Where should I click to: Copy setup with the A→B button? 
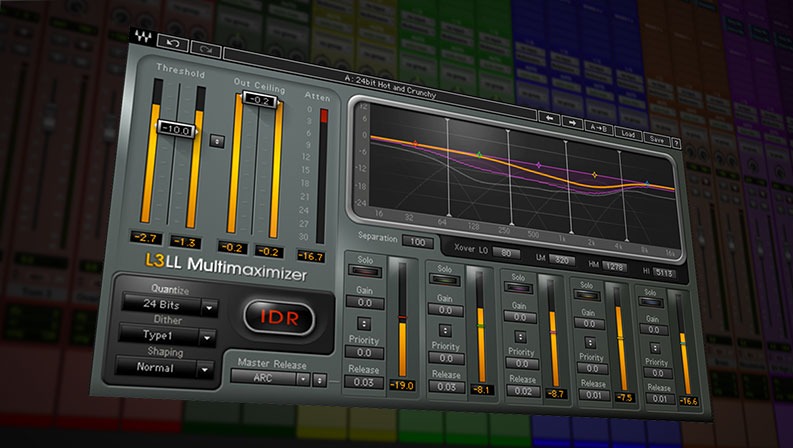599,128
